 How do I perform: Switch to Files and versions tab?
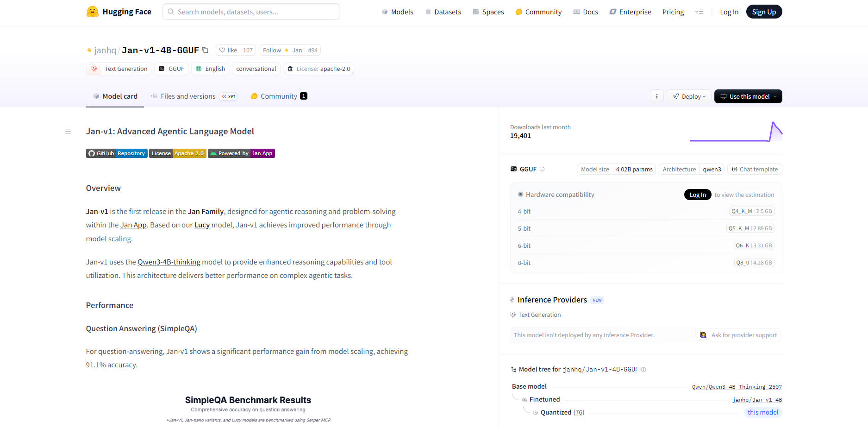187,96
